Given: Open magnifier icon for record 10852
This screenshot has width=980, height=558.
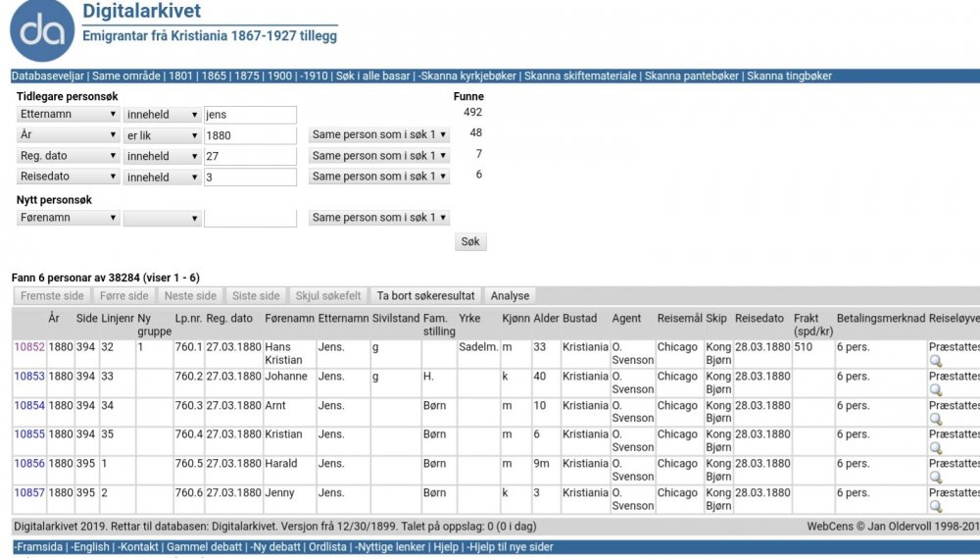Looking at the screenshot, I should (936, 362).
